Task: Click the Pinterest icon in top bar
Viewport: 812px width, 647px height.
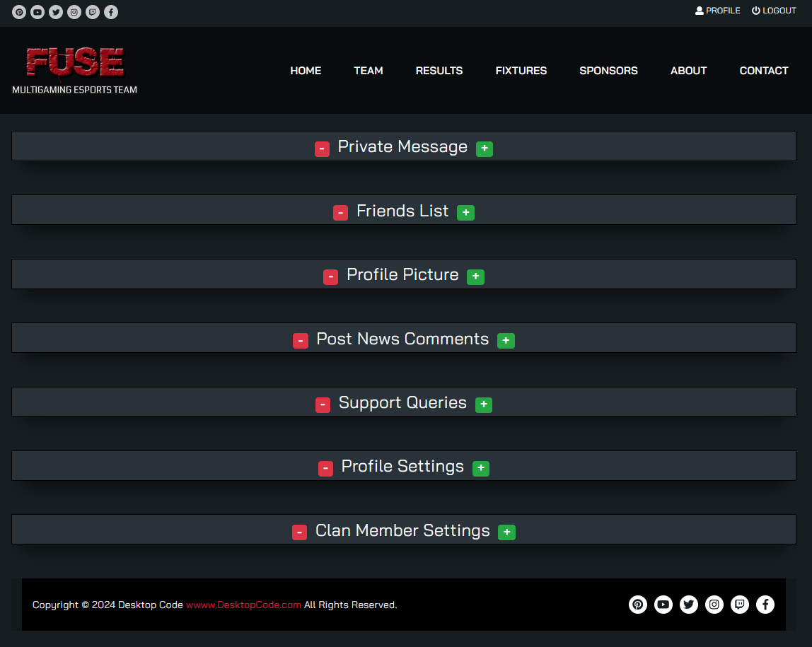Action: pos(19,12)
